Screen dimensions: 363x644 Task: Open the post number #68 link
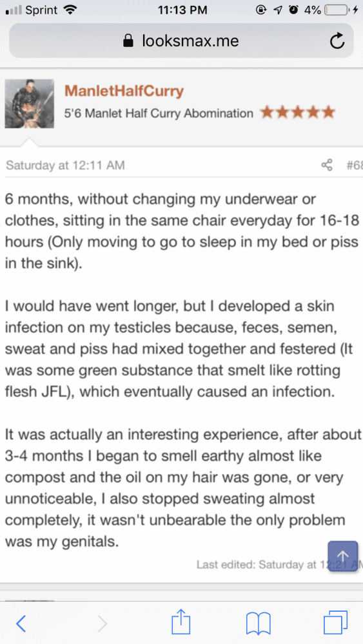355,165
